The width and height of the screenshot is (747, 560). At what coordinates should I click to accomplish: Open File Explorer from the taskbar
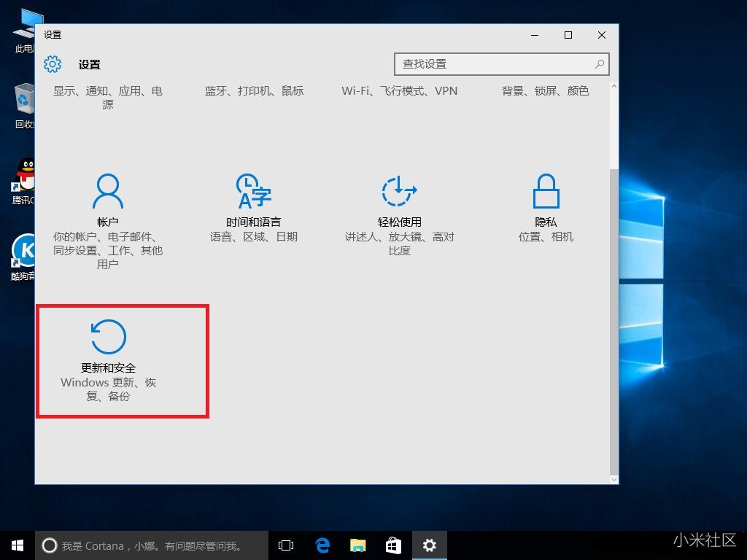(x=357, y=545)
